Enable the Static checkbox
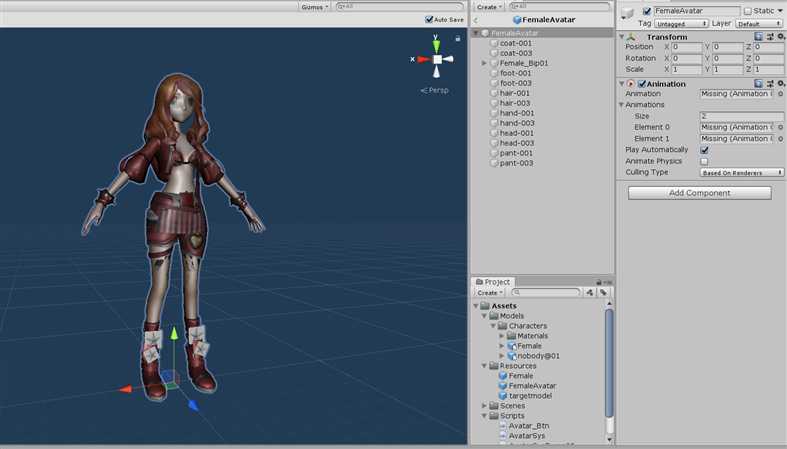 pyautogui.click(x=747, y=11)
